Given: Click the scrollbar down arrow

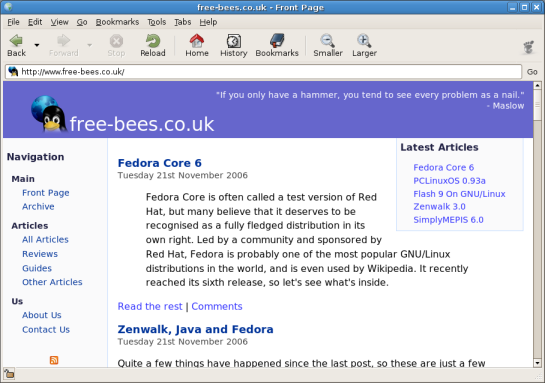Looking at the screenshot, I should (537, 363).
